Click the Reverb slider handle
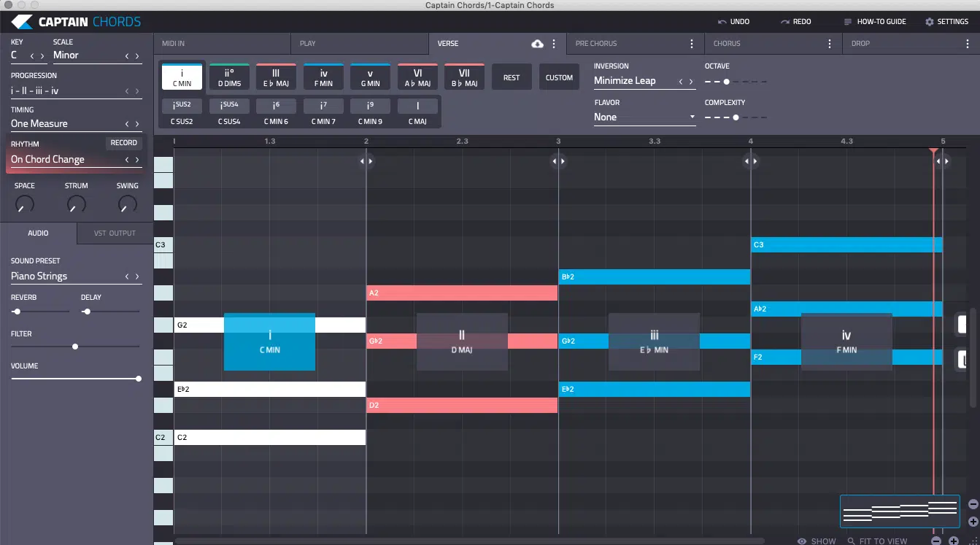This screenshot has height=545, width=980. 17,312
